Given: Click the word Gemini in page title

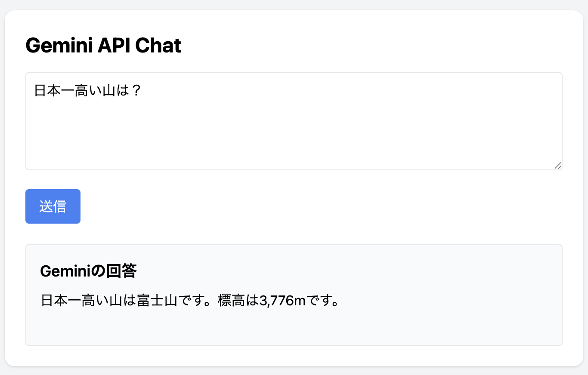Looking at the screenshot, I should pos(59,46).
